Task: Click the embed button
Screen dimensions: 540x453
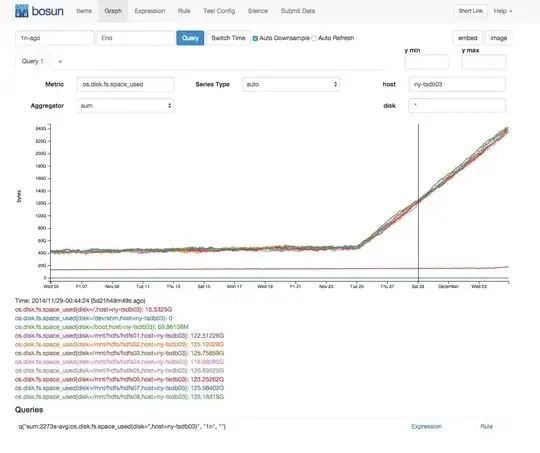Action: click(467, 38)
